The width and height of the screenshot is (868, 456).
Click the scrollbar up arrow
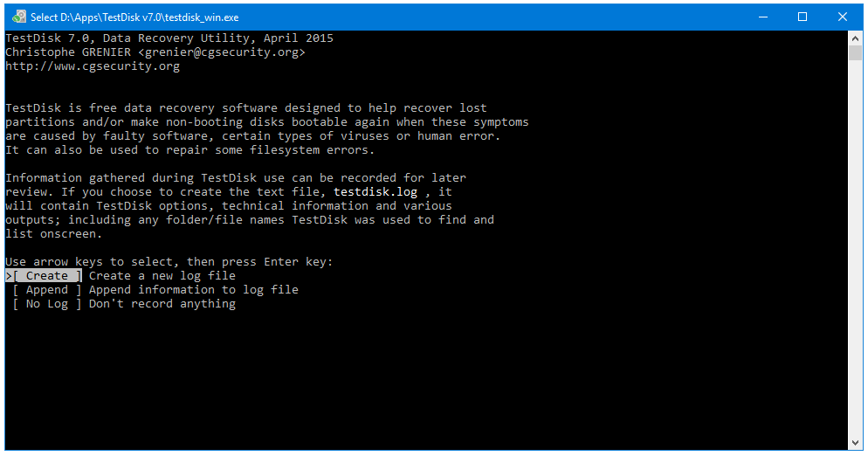(x=855, y=38)
